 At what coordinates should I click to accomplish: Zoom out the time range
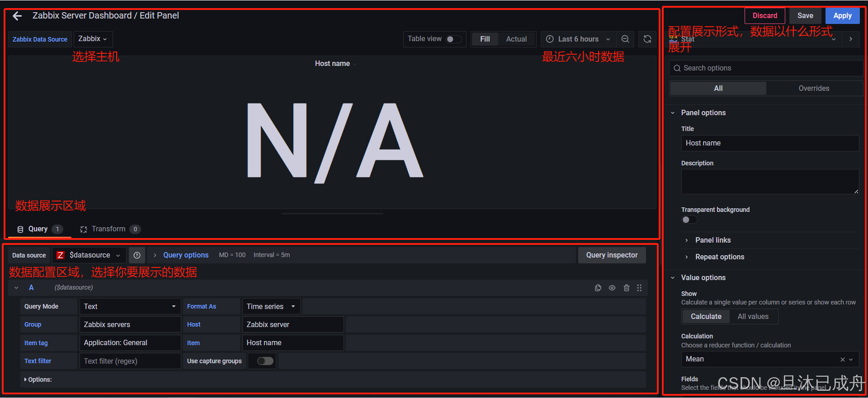[625, 39]
